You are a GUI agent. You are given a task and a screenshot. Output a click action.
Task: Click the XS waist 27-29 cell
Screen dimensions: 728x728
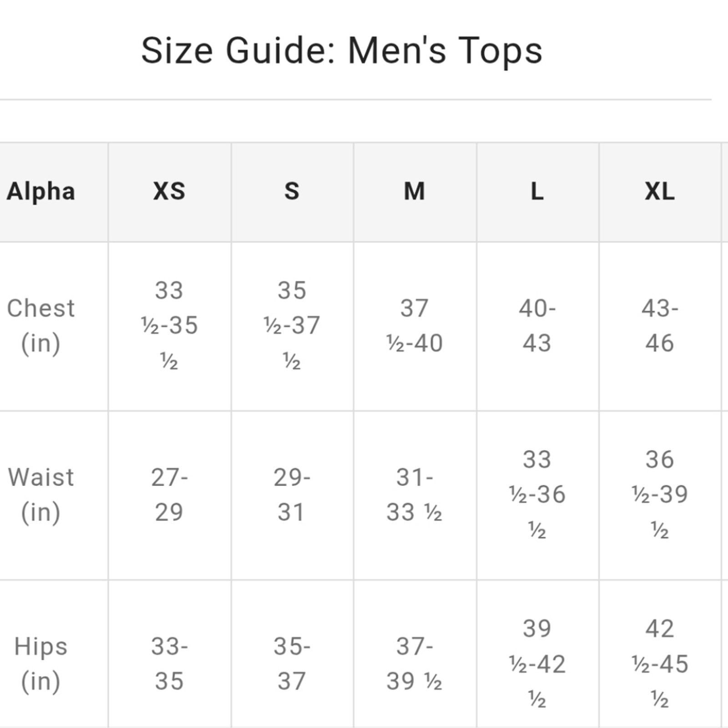(170, 495)
